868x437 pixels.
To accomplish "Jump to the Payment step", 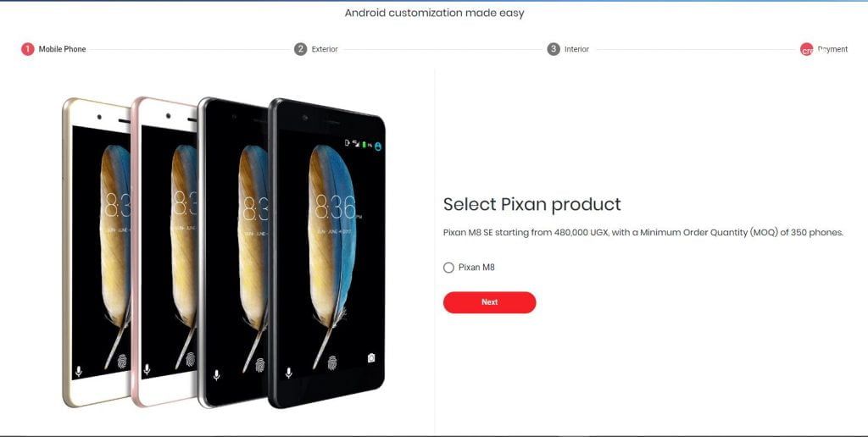I will [832, 49].
